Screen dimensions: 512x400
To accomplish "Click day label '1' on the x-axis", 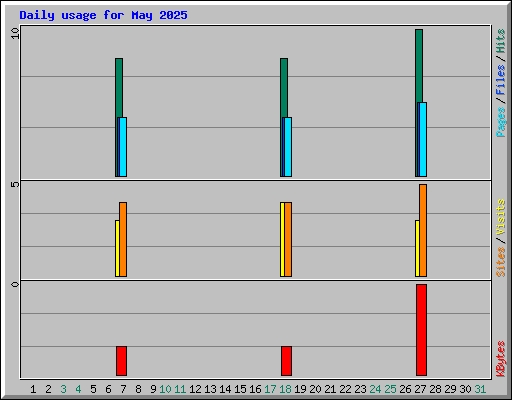I will (33, 389).
